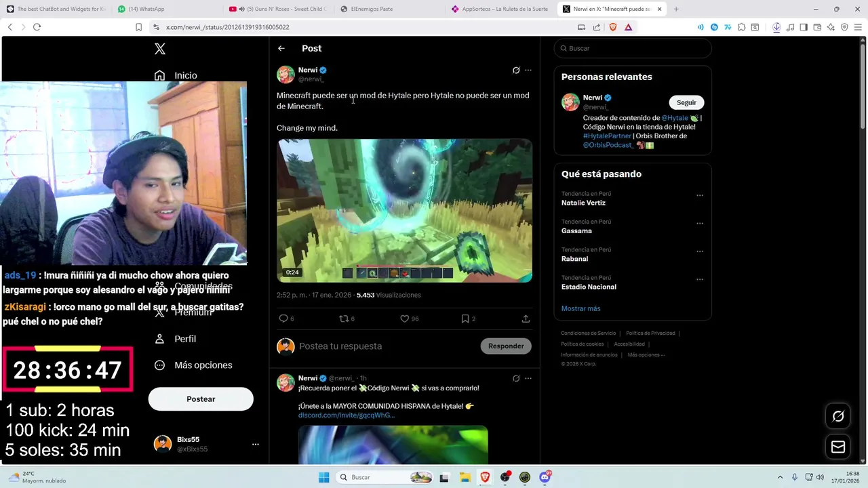The image size is (868, 488).
Task: Open options for Rabanal trend
Action: 700,251
